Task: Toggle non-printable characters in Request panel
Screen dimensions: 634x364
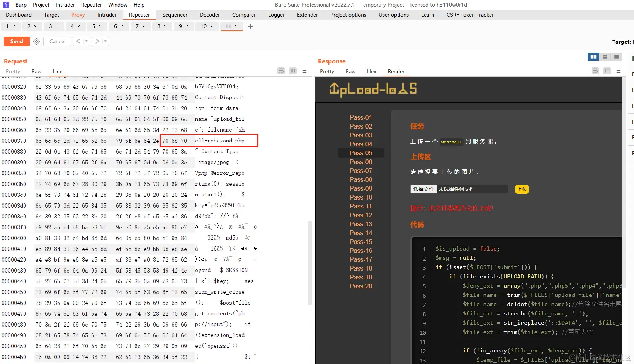Action: point(293,71)
